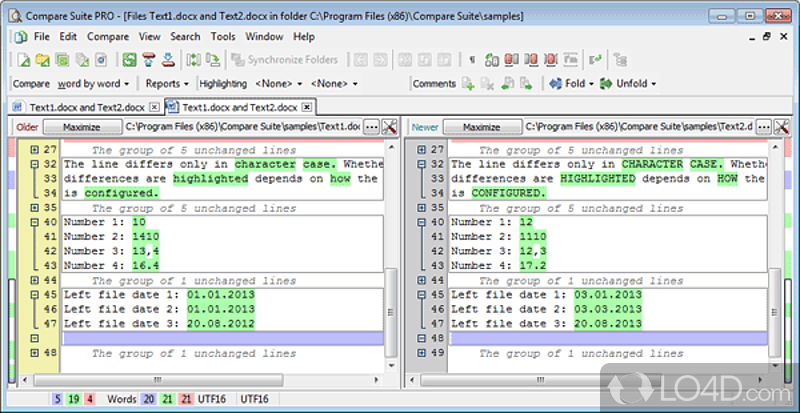
Task: Switch to the inactive Text1.docx and Text2.docx tab
Action: point(87,108)
